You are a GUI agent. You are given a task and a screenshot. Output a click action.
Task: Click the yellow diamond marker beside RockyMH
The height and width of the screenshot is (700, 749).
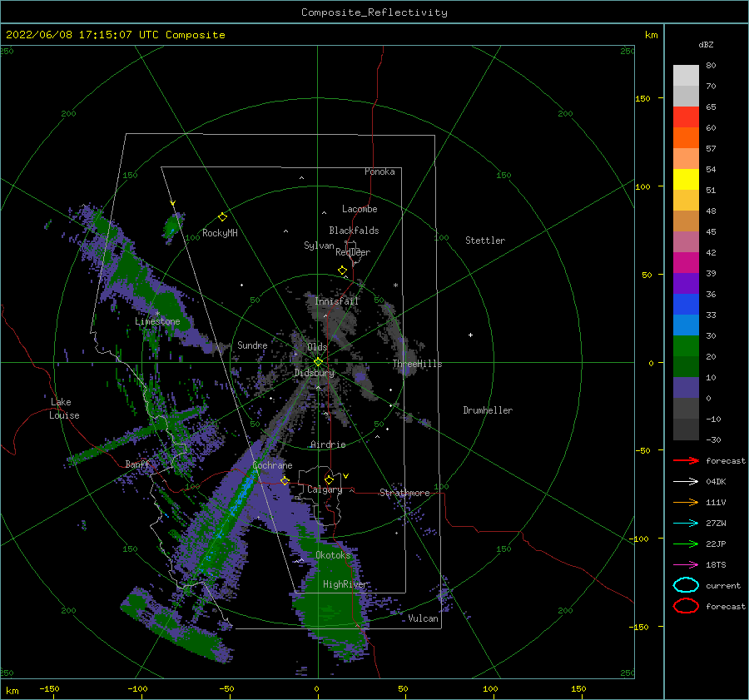tap(222, 217)
